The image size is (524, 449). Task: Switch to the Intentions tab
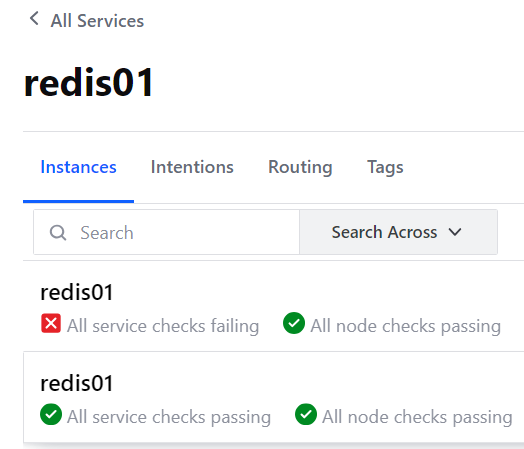(192, 167)
